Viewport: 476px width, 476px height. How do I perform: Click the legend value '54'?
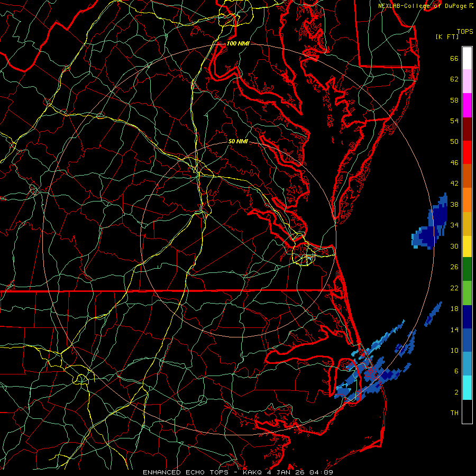[454, 121]
